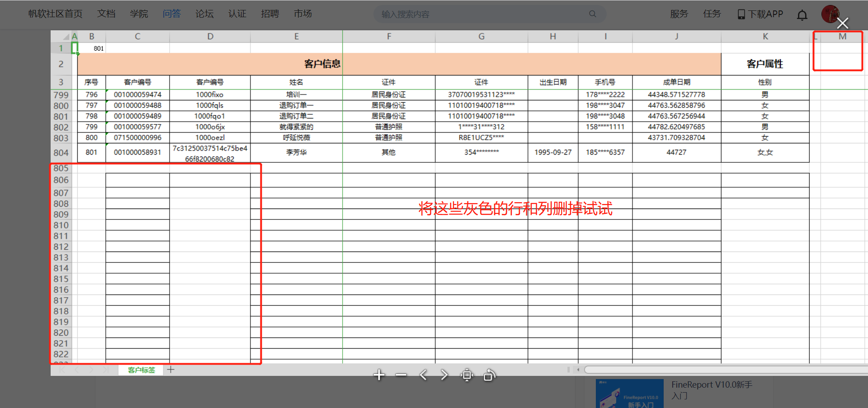Click cell containing 354********
Screen dimensions: 868x408
click(481, 152)
